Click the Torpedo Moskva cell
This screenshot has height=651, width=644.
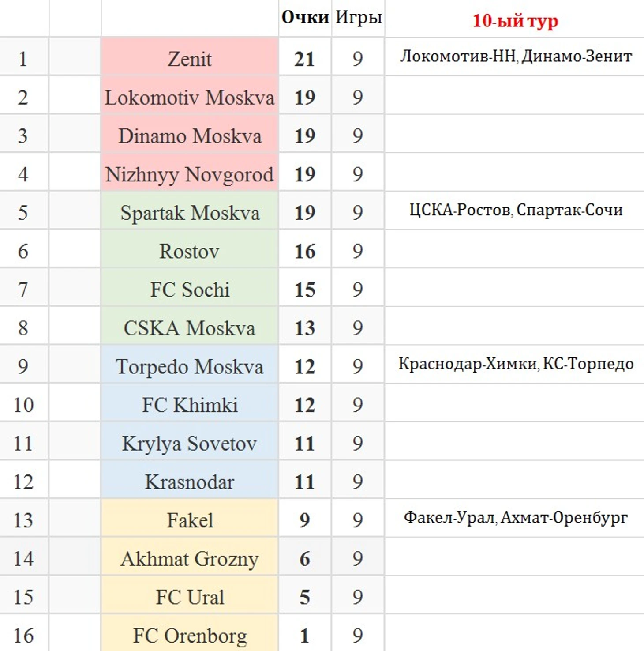tap(190, 366)
